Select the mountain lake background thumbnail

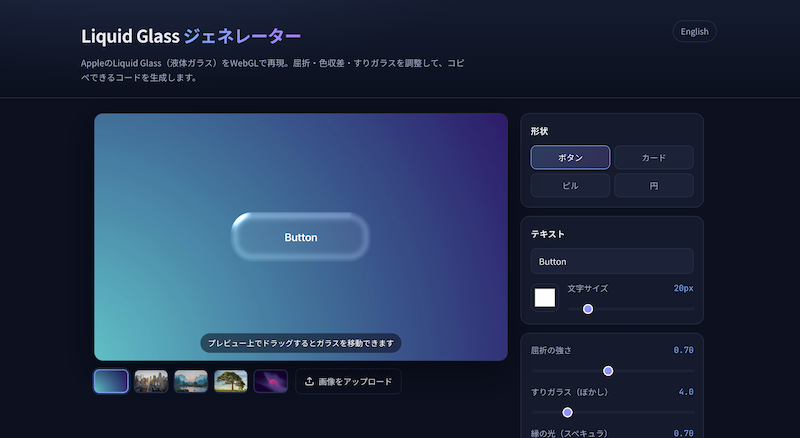191,381
